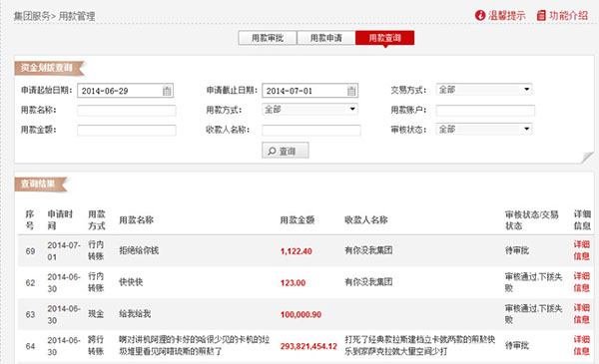
Task: Focus the 申请起始日期 date field
Action: (126, 91)
